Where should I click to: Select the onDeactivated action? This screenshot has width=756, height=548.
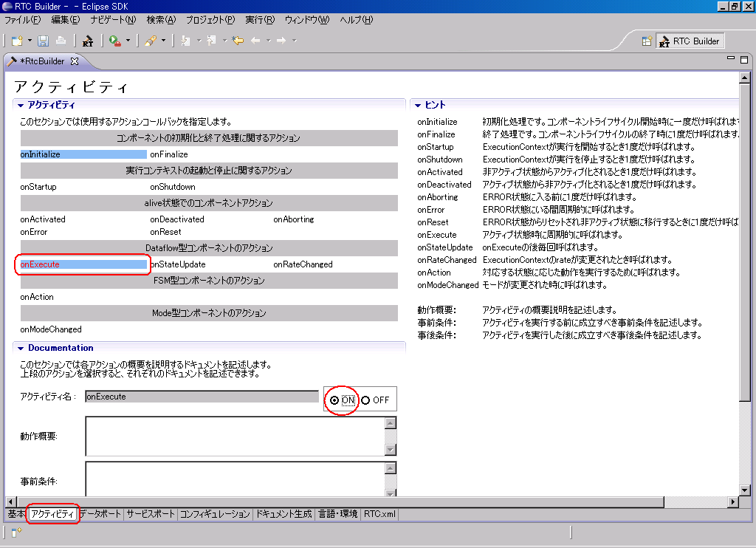point(177,219)
